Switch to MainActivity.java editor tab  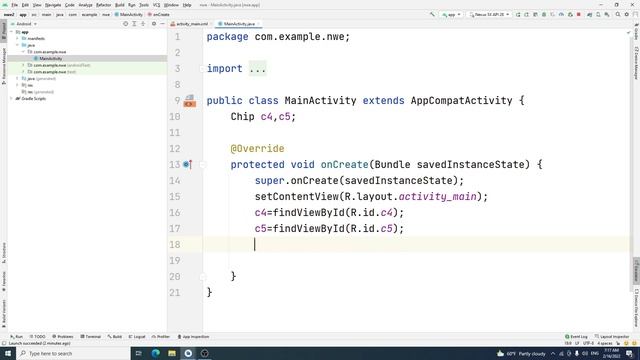pos(239,24)
